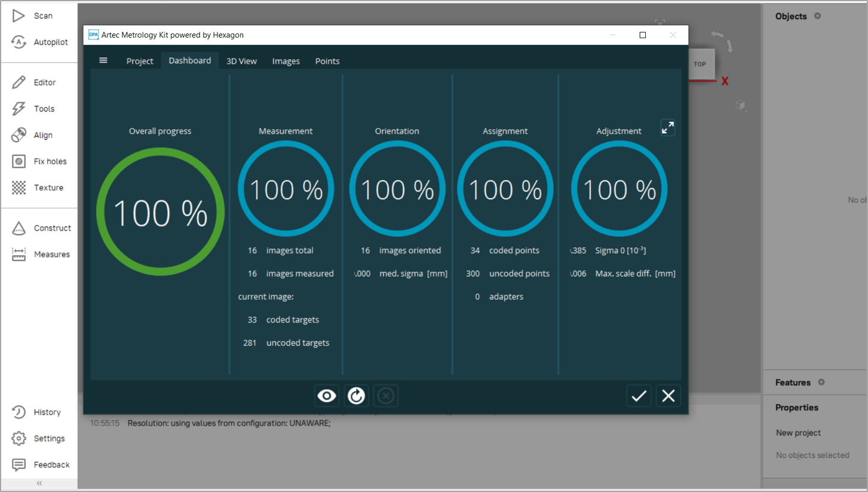
Task: Expand the dashboard to fullscreen view
Action: pyautogui.click(x=668, y=127)
